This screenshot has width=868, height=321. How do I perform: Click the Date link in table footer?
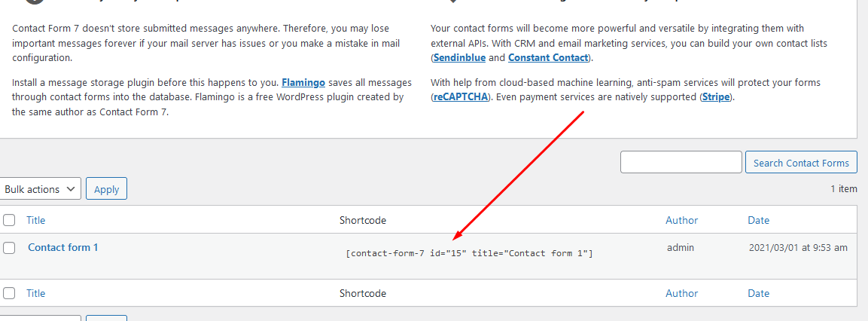758,293
